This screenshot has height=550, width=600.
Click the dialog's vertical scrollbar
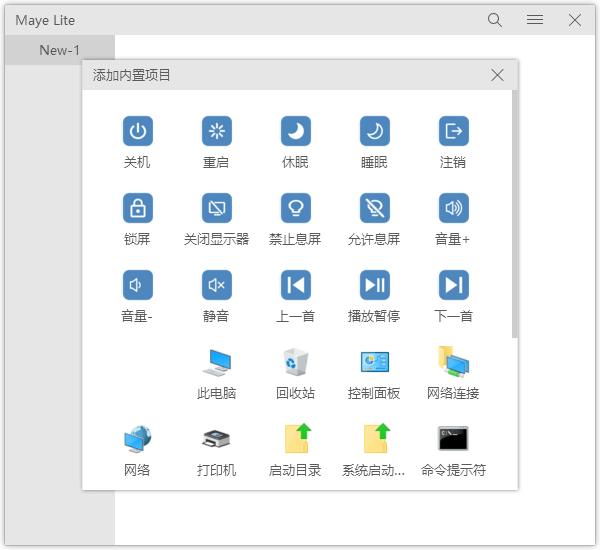(514, 215)
